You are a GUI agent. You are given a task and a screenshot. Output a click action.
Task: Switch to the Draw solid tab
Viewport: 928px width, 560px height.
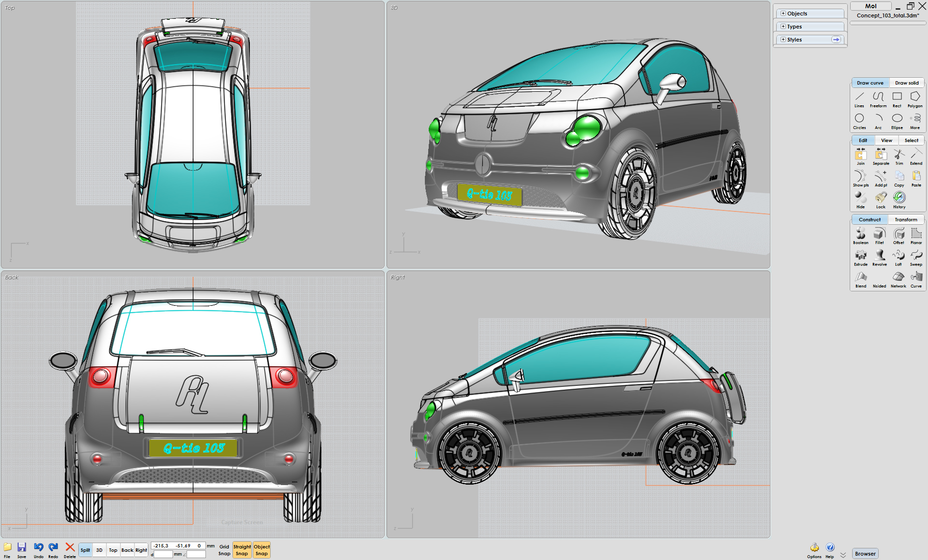click(906, 83)
